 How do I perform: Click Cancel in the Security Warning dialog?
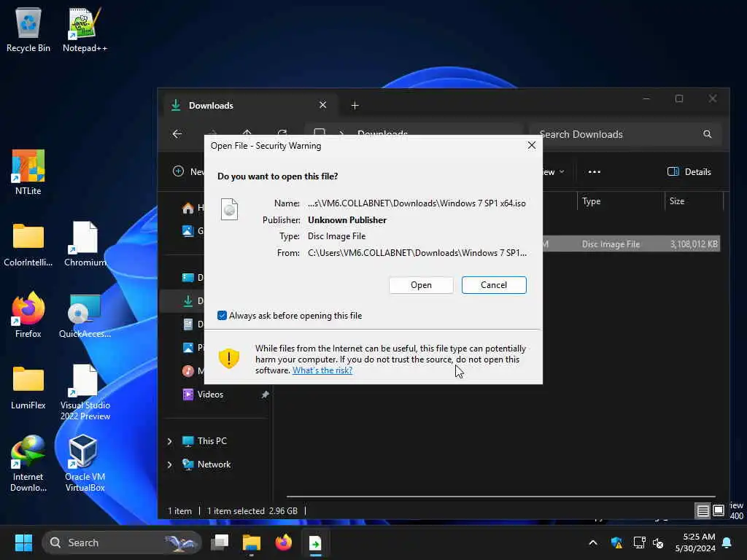[494, 285]
